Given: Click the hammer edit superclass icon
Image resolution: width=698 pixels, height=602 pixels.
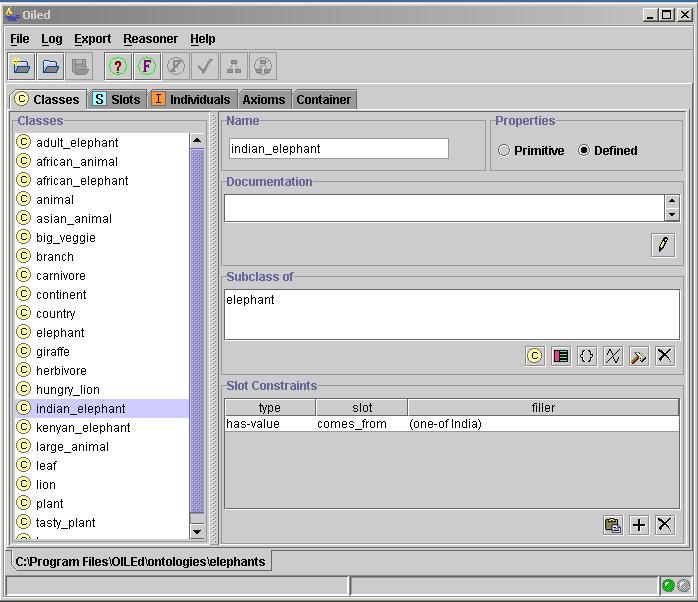Looking at the screenshot, I should [638, 356].
